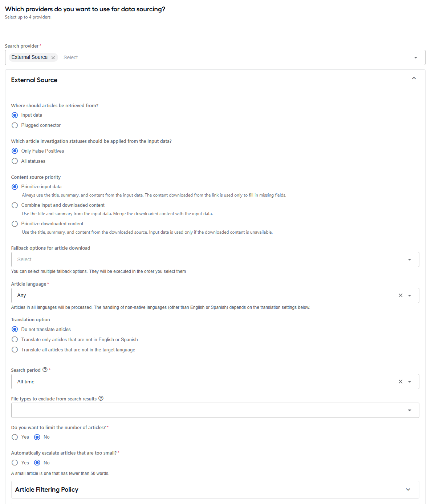Open Fallback options for article download field
Viewport: 431px width, 504px height.
pos(215,259)
